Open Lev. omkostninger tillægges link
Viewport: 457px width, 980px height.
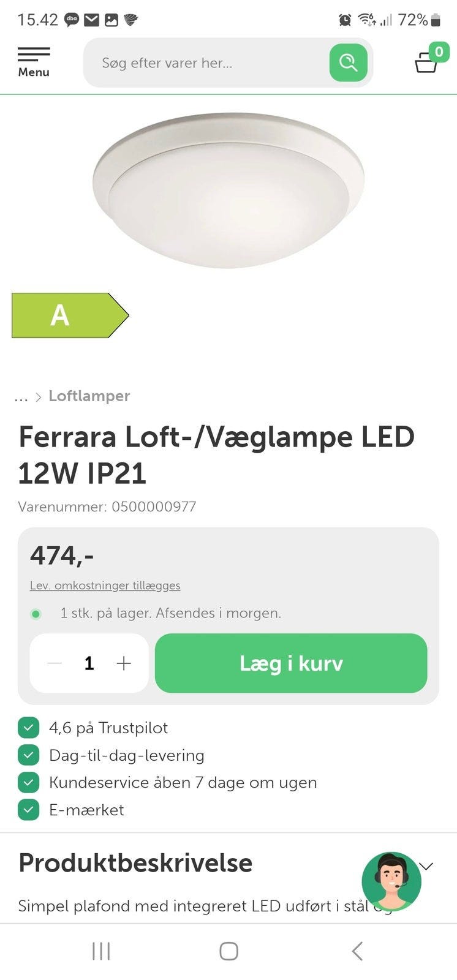coord(105,586)
